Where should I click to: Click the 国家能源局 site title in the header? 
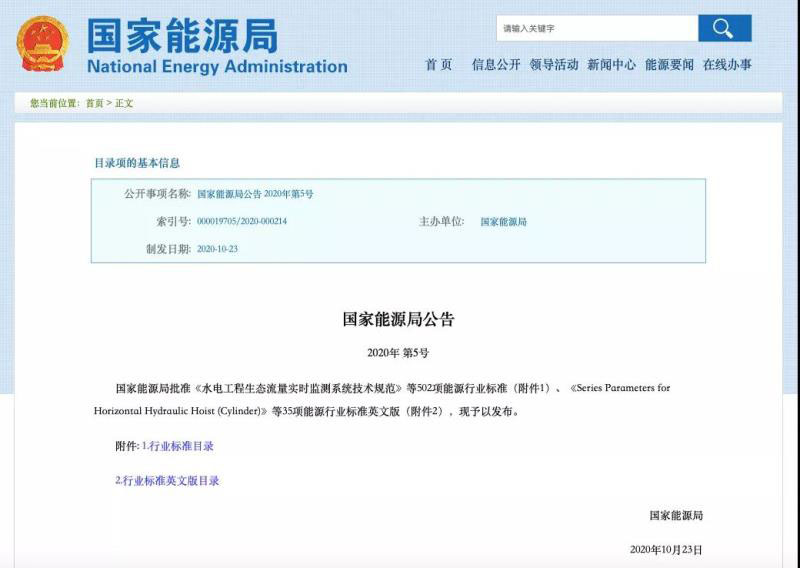tap(182, 35)
